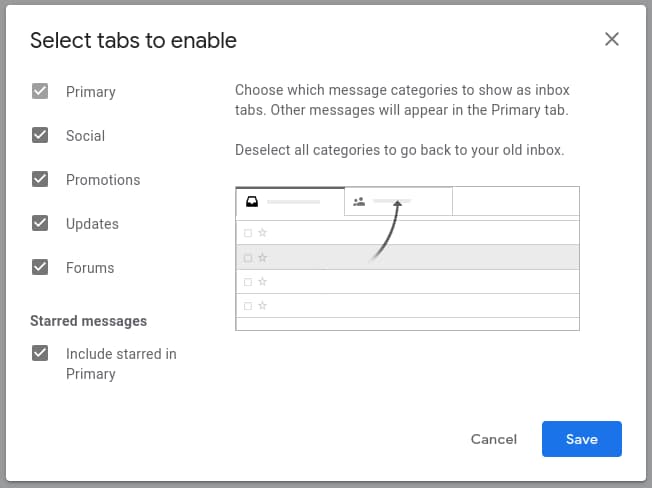Select the first preview tab
The width and height of the screenshot is (652, 488).
(x=290, y=202)
